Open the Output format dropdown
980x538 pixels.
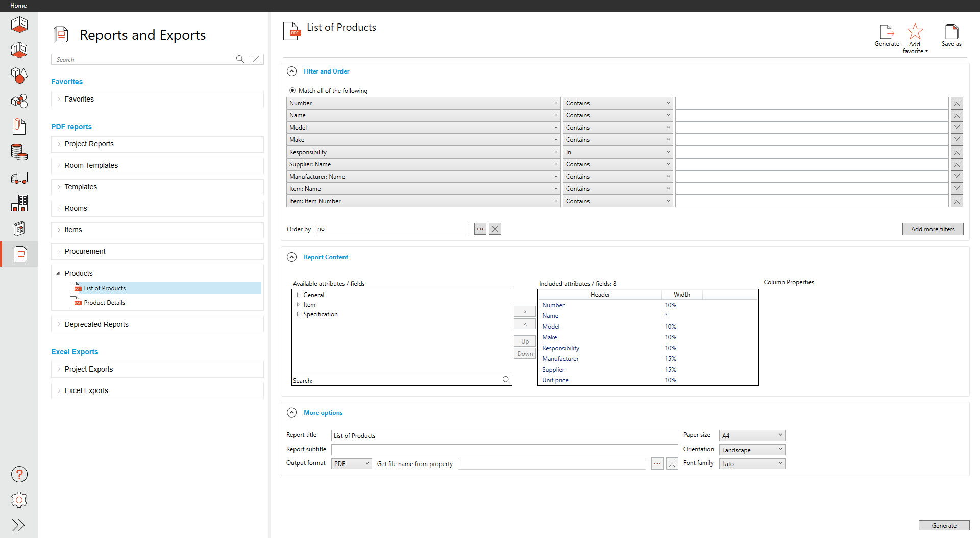[x=351, y=463]
